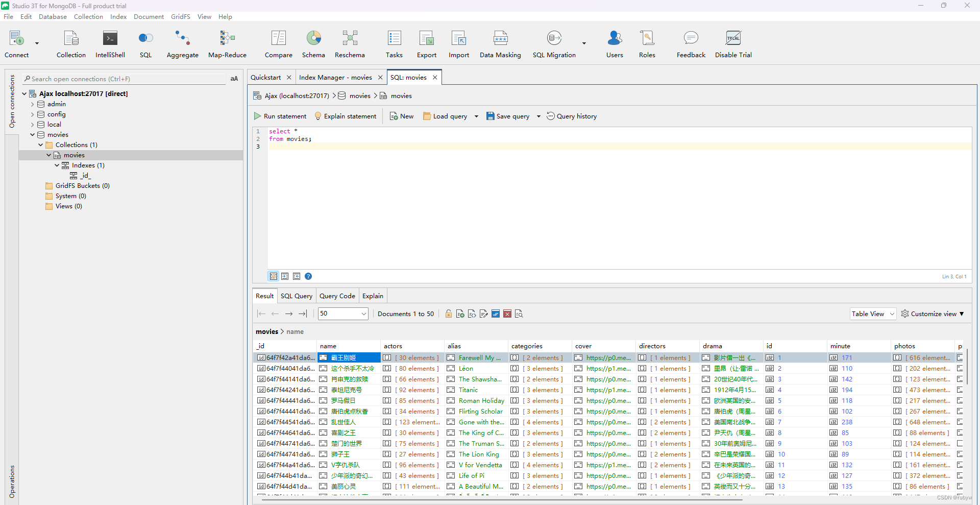The image size is (980, 505).
Task: Expand the local database node
Action: point(32,124)
